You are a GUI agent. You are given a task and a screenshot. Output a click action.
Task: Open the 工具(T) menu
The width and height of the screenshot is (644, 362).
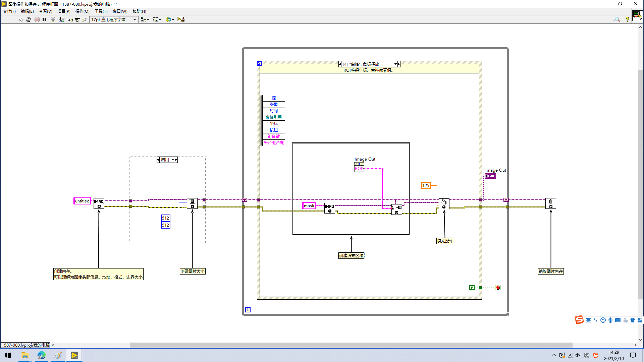coord(101,11)
